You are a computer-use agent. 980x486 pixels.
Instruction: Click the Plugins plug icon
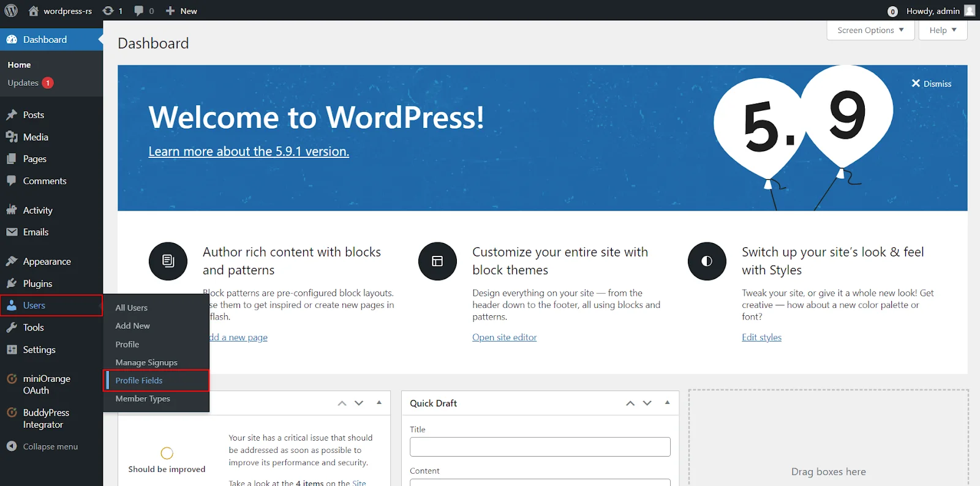click(12, 283)
